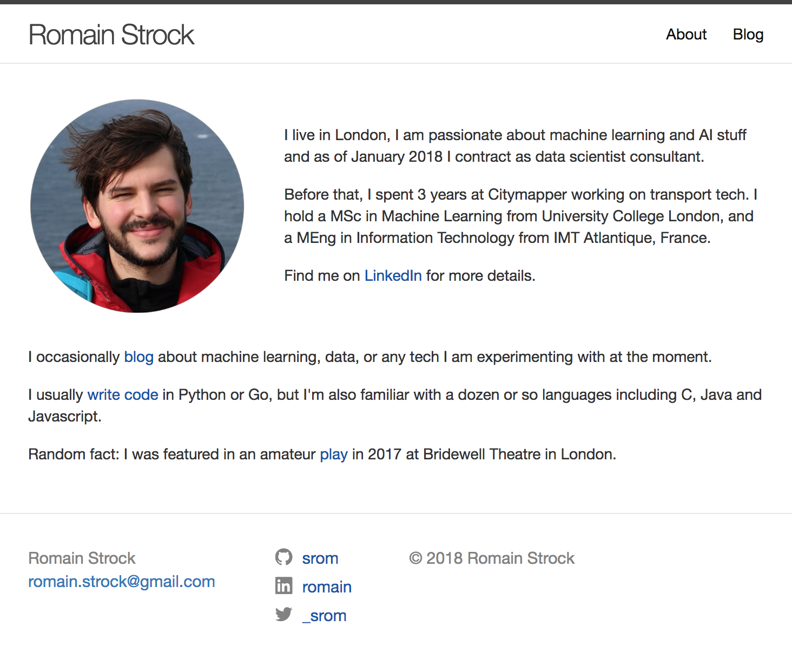This screenshot has width=792, height=672.
Task: Click the LinkedIn square icon in footer
Action: pyautogui.click(x=283, y=585)
